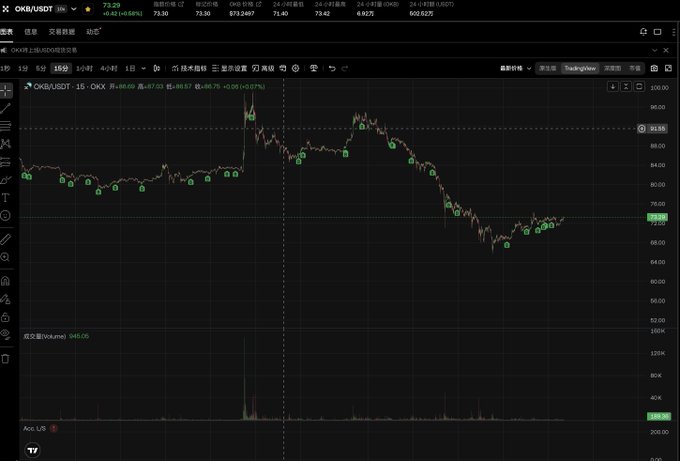Toggle magnet mode snapping
The height and width of the screenshot is (461, 680).
tap(6, 281)
